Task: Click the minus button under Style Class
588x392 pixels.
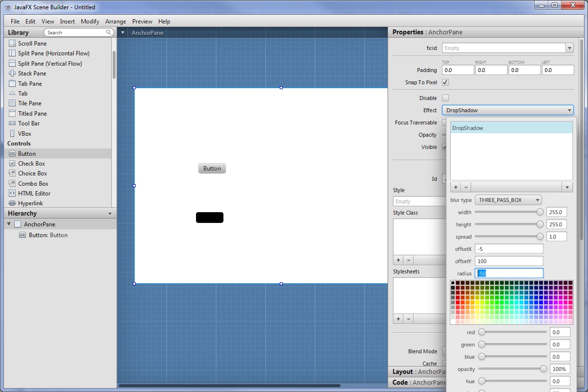Action: point(409,260)
